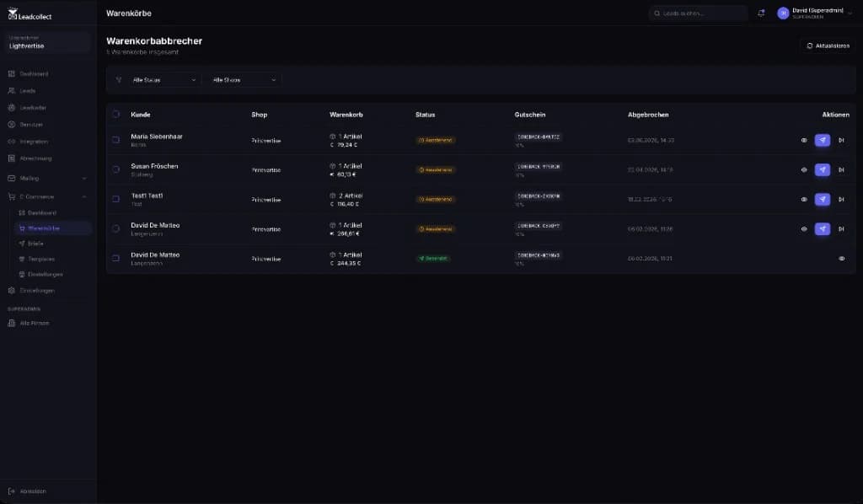Click the Leads suchen search field
The height and width of the screenshot is (504, 863).
coord(698,13)
